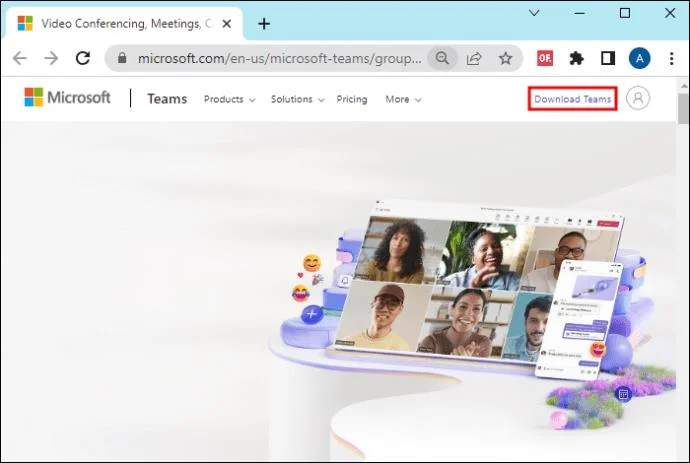Click the Microsoft logo
Viewport: 690px width, 463px height.
tap(67, 97)
